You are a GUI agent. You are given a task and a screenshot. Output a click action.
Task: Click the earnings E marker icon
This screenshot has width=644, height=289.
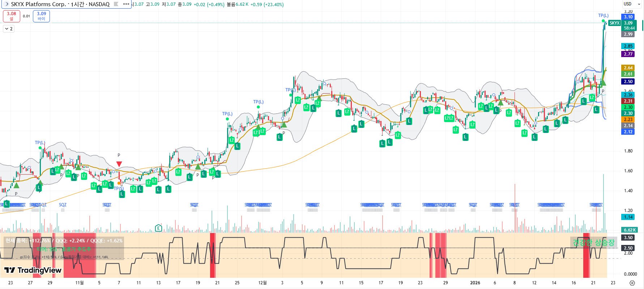pyautogui.click(x=158, y=228)
